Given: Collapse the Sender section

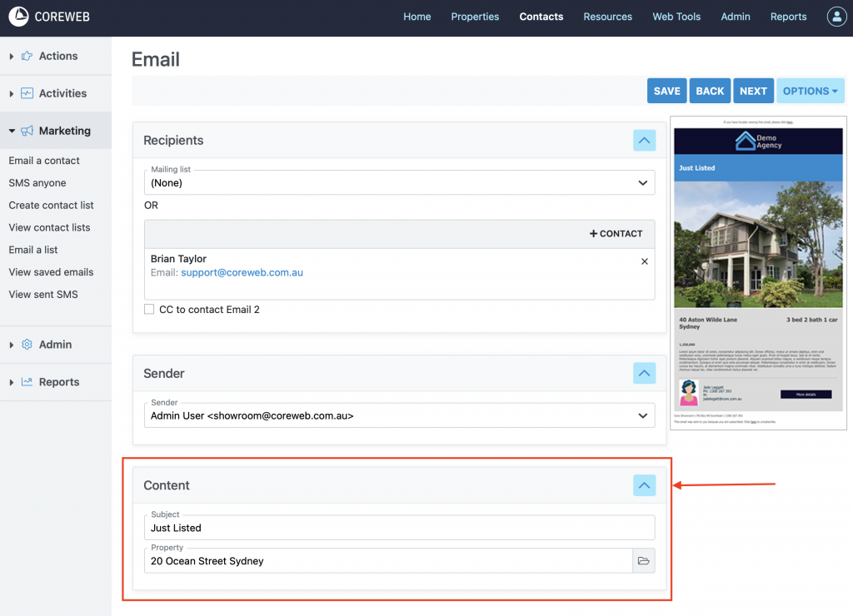Looking at the screenshot, I should [x=644, y=373].
